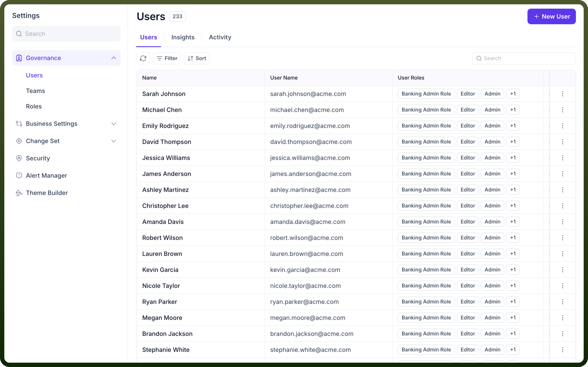Viewport: 588px width, 367px height.
Task: Expand the Business Settings section
Action: pyautogui.click(x=114, y=124)
